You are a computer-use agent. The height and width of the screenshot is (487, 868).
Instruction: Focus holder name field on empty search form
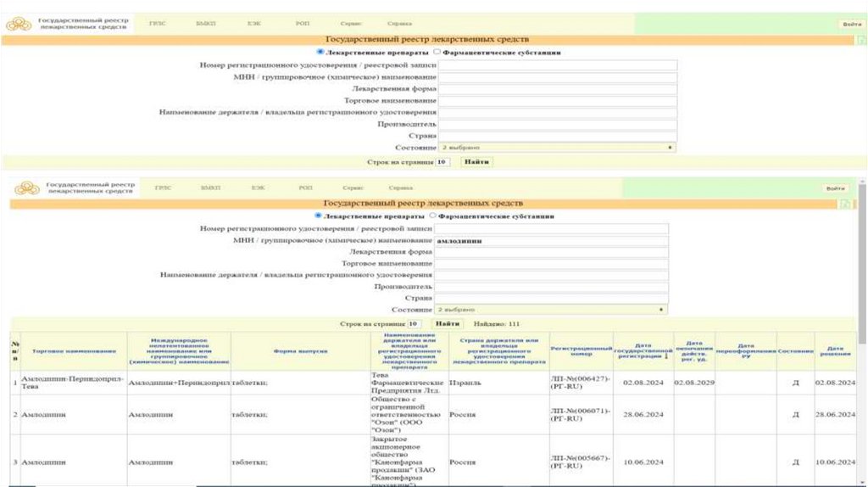click(558, 113)
